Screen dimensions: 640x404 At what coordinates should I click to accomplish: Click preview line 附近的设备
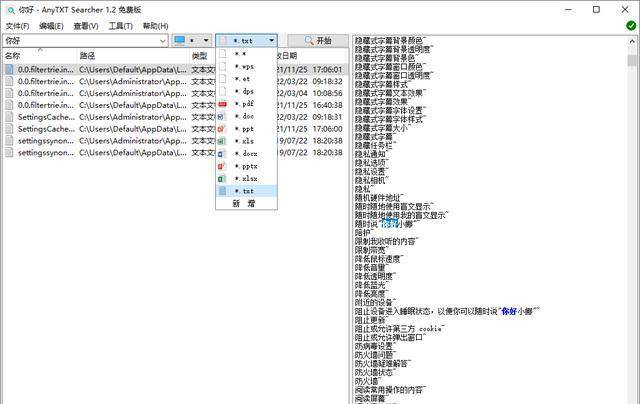tap(375, 302)
